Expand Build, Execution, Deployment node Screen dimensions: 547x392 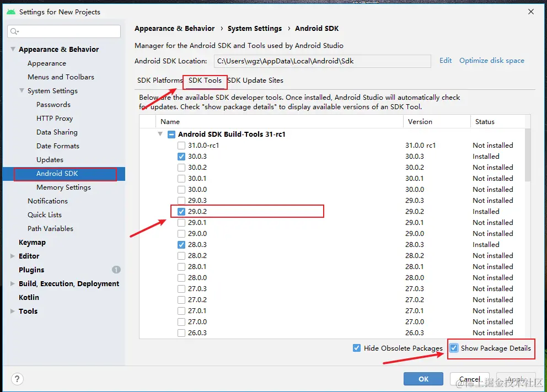click(13, 283)
